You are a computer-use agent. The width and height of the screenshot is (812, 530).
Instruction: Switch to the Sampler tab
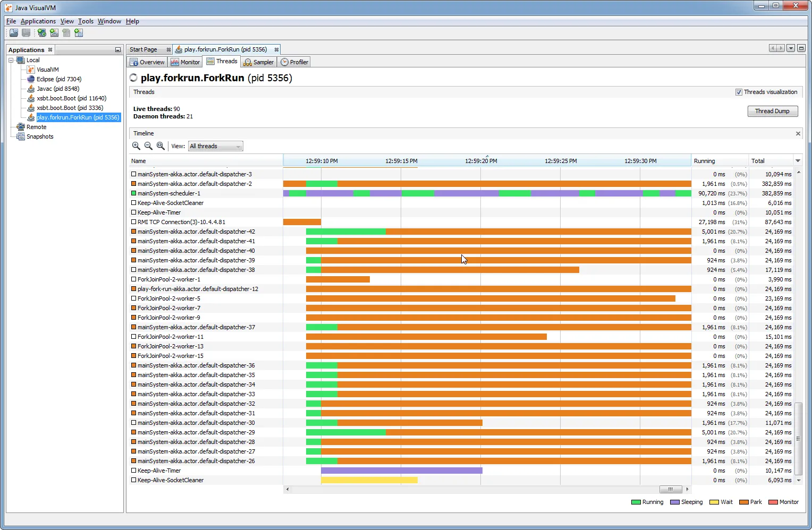(259, 62)
